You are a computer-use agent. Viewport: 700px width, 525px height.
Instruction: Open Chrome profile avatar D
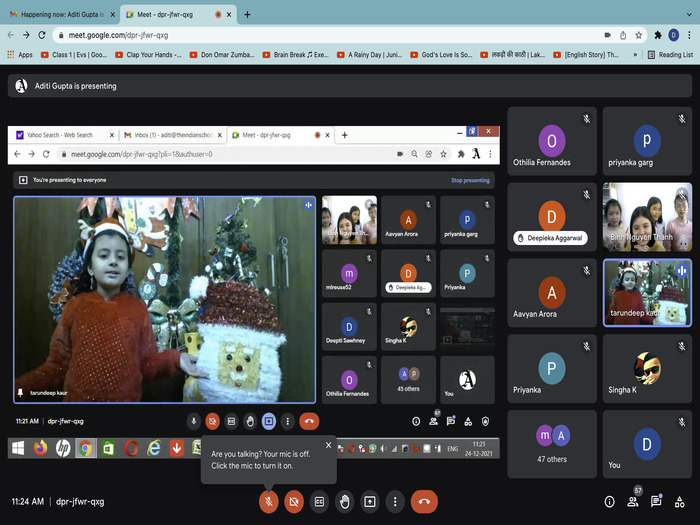673,35
